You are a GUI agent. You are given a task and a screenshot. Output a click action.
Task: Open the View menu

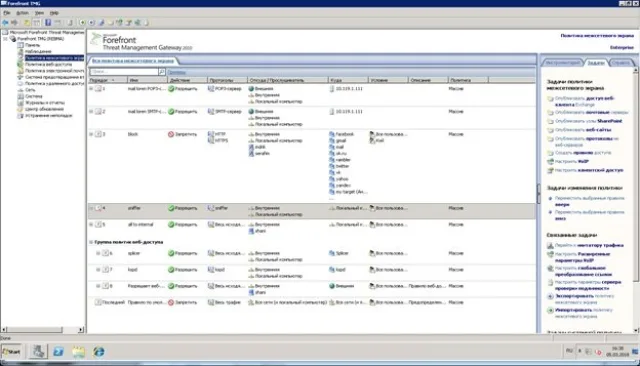[x=39, y=13]
